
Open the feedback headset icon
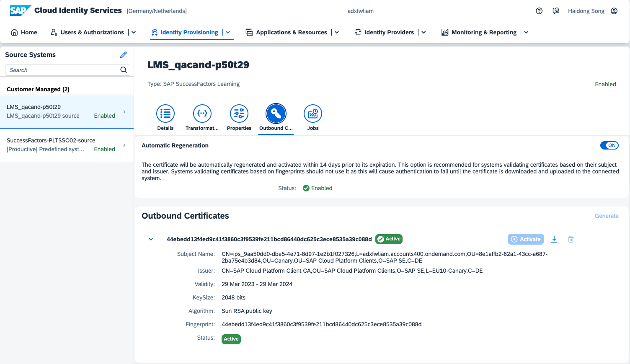(556, 11)
